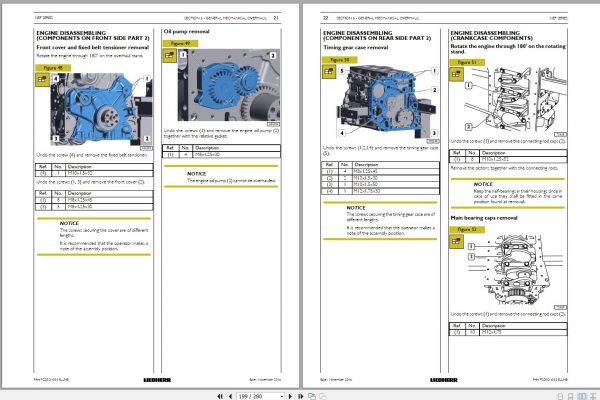Click the 'Oil pump removal' heading
This screenshot has height=400, width=600.
[186, 31]
